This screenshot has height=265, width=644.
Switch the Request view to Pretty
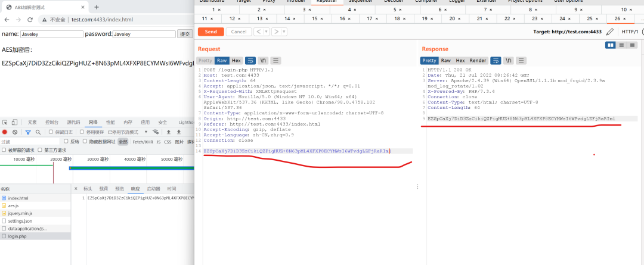pos(205,61)
